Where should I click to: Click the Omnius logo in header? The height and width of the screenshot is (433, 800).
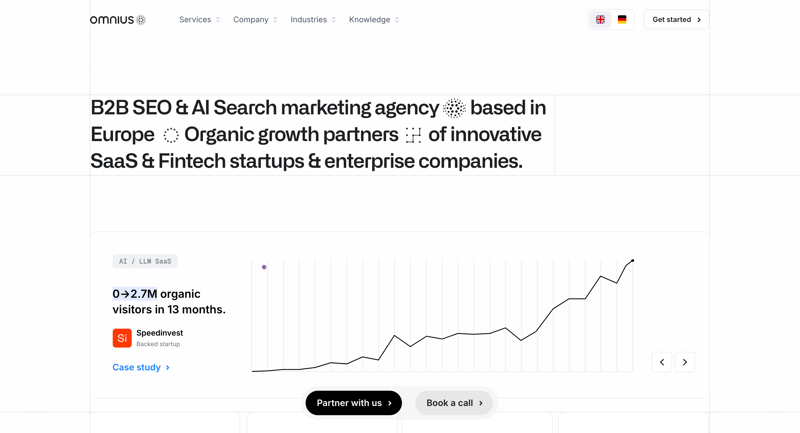(x=118, y=20)
